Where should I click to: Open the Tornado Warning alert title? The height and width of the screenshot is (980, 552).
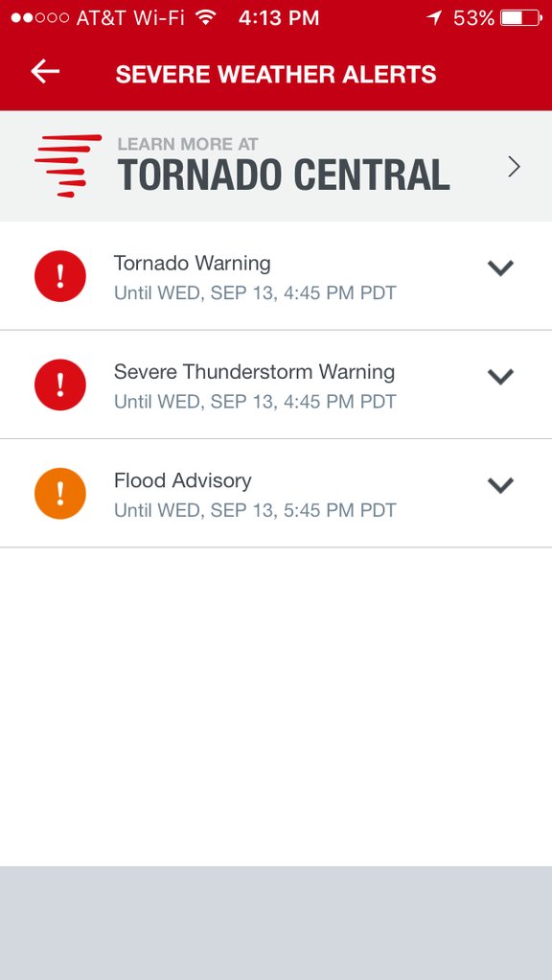[193, 264]
